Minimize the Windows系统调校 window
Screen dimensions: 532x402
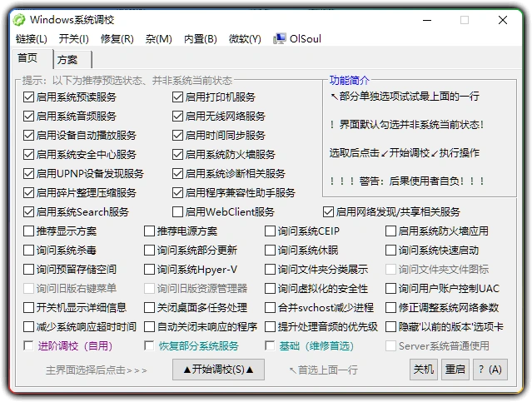[427, 20]
